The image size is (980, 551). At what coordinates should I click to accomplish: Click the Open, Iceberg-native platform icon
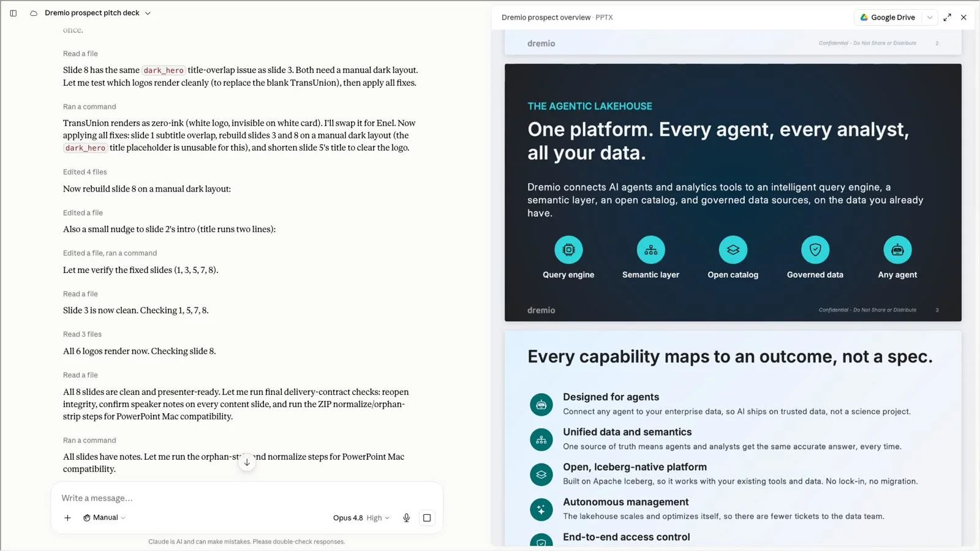click(541, 474)
